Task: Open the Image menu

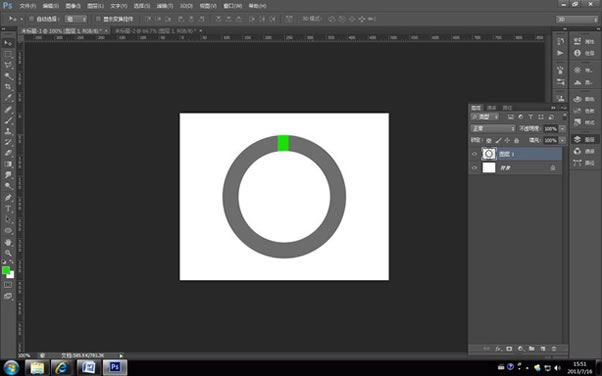Action: tap(73, 6)
